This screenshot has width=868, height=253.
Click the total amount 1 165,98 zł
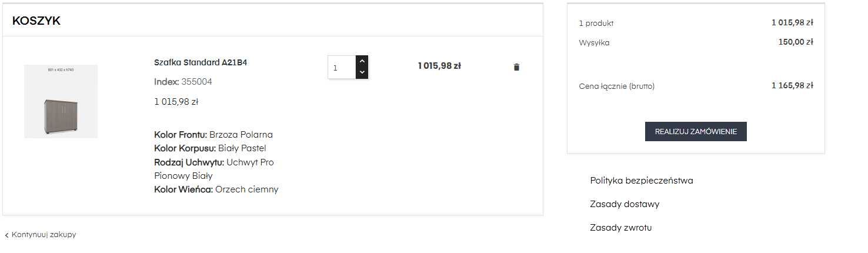792,85
